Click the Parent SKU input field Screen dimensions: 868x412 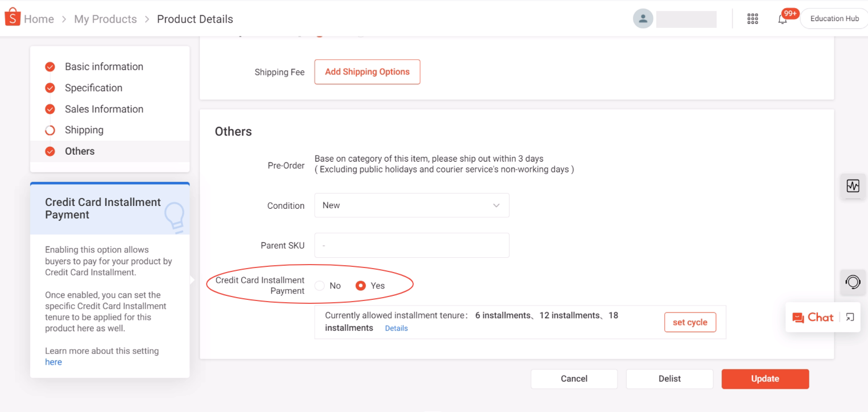411,245
